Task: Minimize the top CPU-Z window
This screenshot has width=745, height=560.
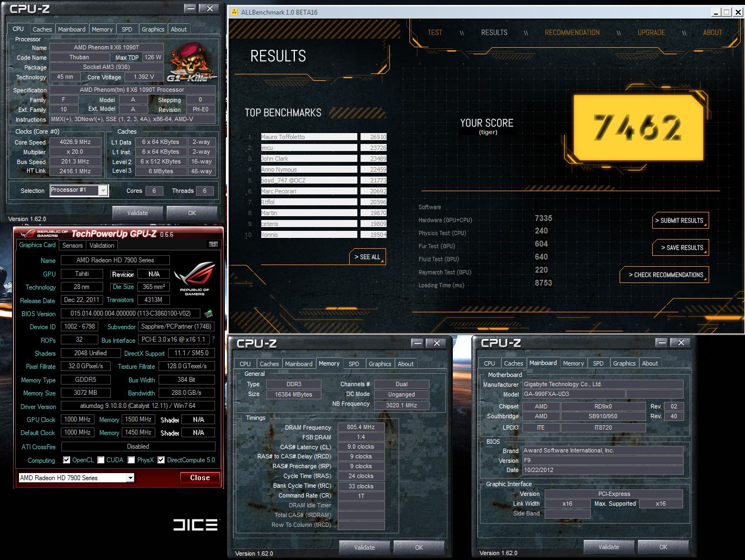Action: click(191, 8)
